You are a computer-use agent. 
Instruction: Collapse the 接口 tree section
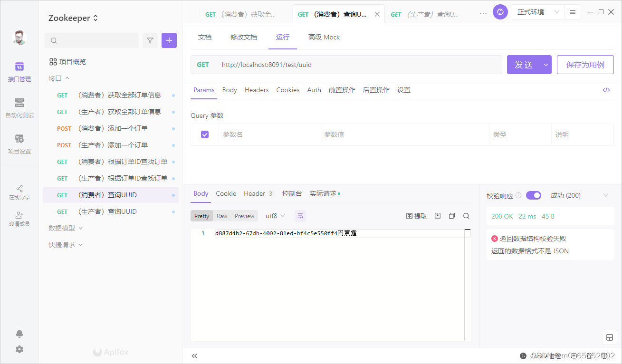[59, 78]
